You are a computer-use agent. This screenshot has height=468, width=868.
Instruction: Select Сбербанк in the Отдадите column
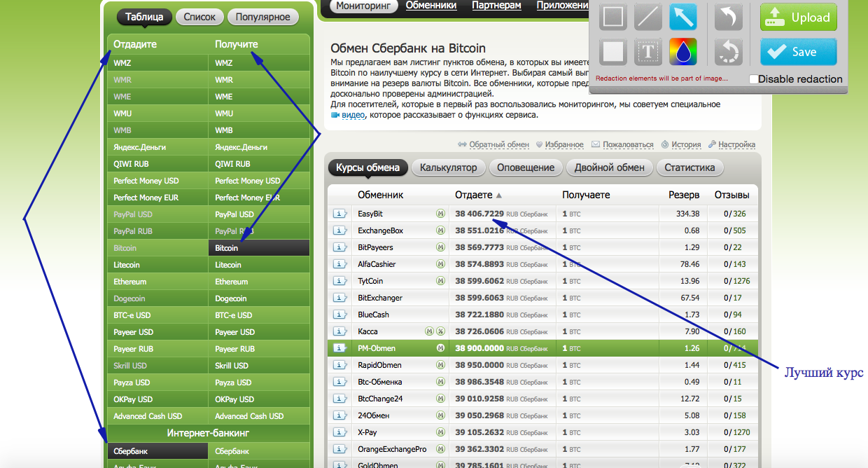(x=157, y=451)
